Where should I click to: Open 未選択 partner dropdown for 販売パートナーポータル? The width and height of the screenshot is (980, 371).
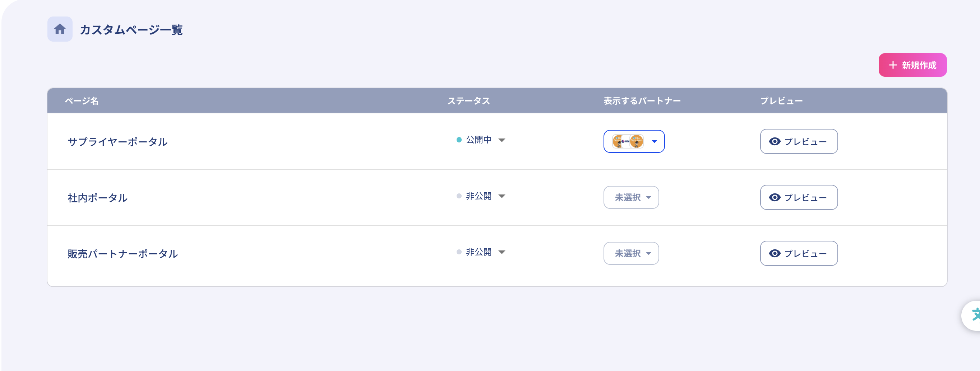631,254
